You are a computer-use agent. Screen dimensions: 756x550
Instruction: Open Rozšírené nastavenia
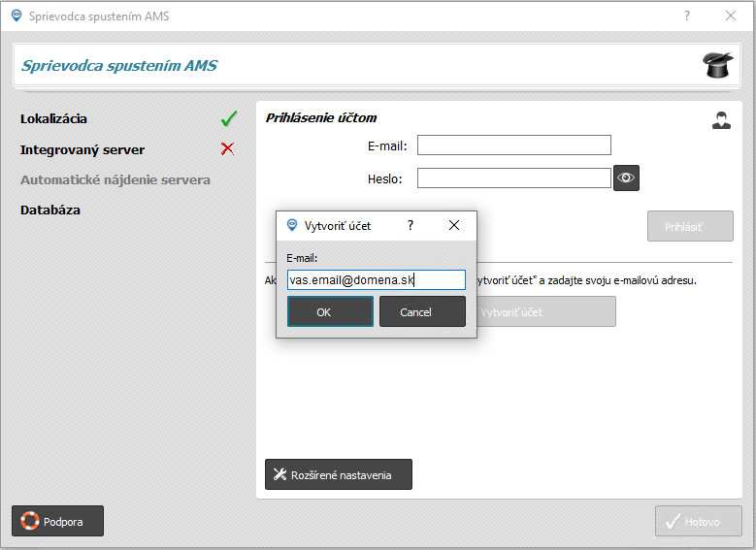(339, 474)
